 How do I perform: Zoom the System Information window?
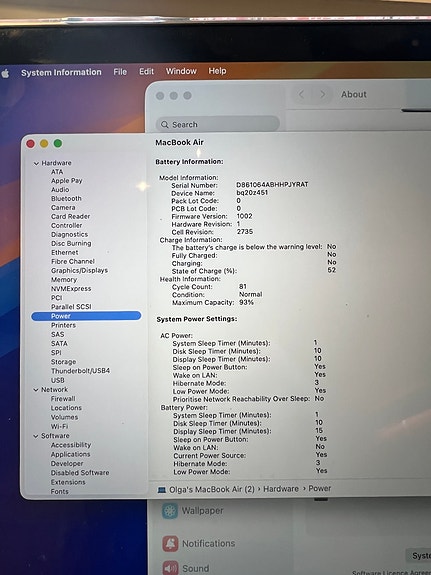(x=58, y=143)
